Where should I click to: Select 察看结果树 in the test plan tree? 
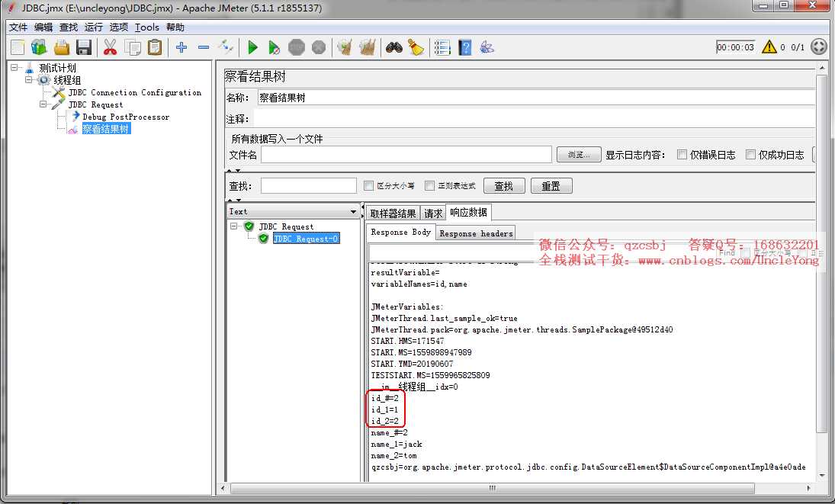coord(106,129)
